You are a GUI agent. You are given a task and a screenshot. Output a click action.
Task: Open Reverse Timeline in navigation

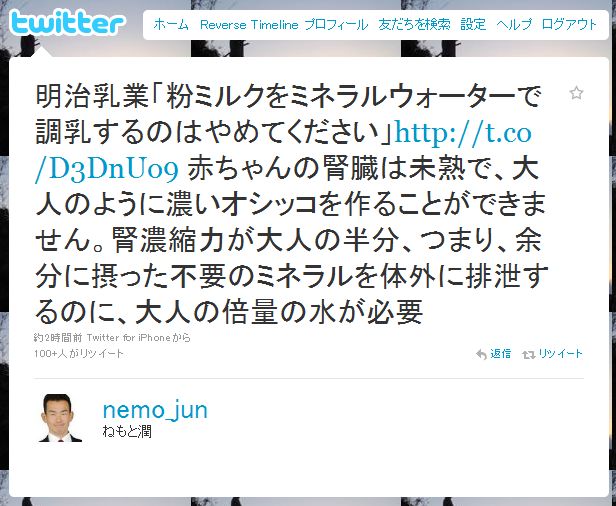(x=249, y=24)
